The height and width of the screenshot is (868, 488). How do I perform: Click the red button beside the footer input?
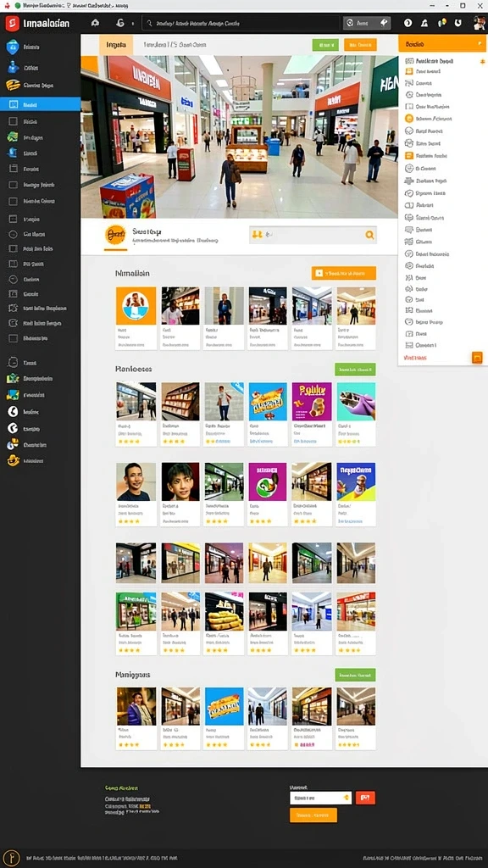point(365,798)
